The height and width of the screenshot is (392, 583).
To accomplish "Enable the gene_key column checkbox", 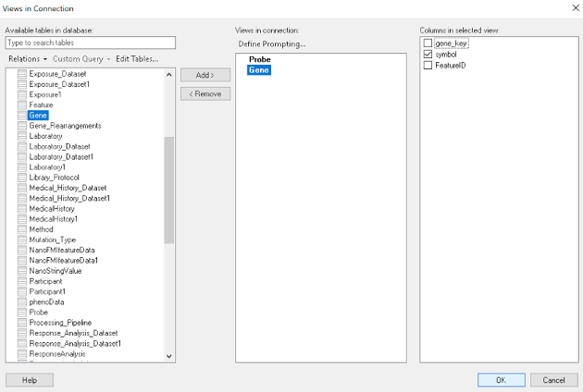I will [428, 43].
